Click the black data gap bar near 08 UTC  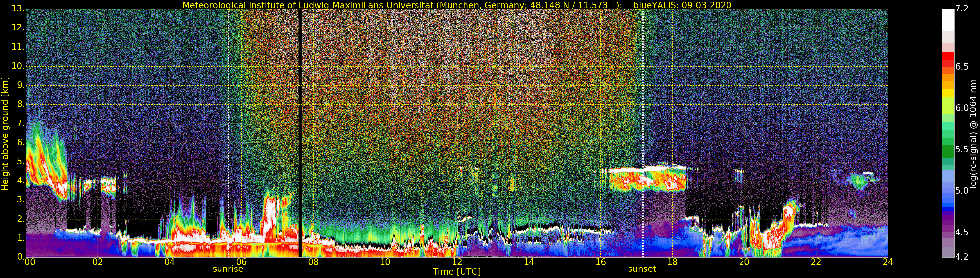click(300, 133)
